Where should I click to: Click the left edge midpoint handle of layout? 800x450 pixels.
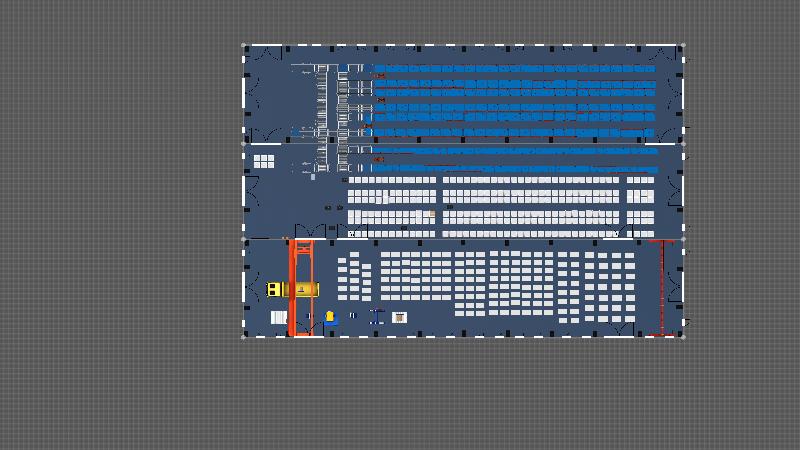(243, 191)
